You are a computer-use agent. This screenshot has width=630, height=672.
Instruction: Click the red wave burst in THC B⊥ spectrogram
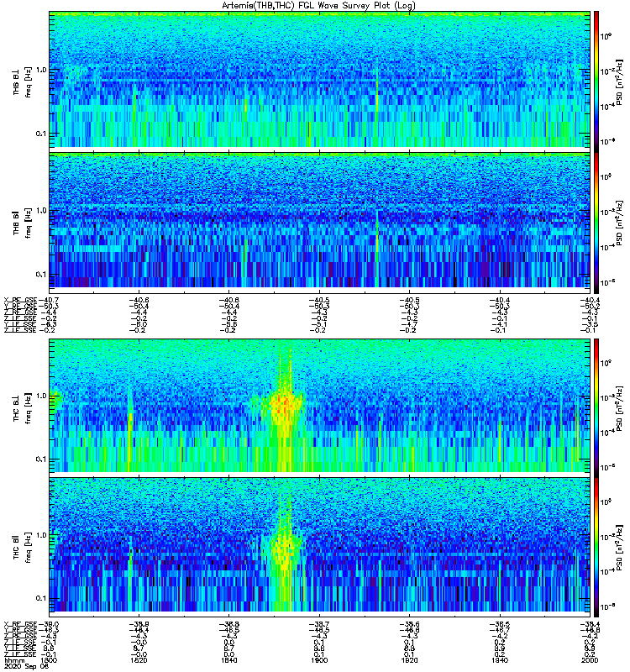coord(283,404)
